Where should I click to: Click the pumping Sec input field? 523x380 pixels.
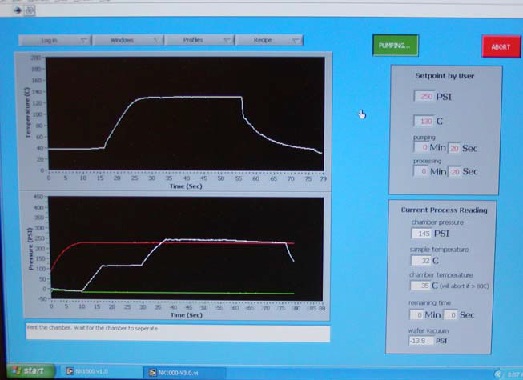454,148
